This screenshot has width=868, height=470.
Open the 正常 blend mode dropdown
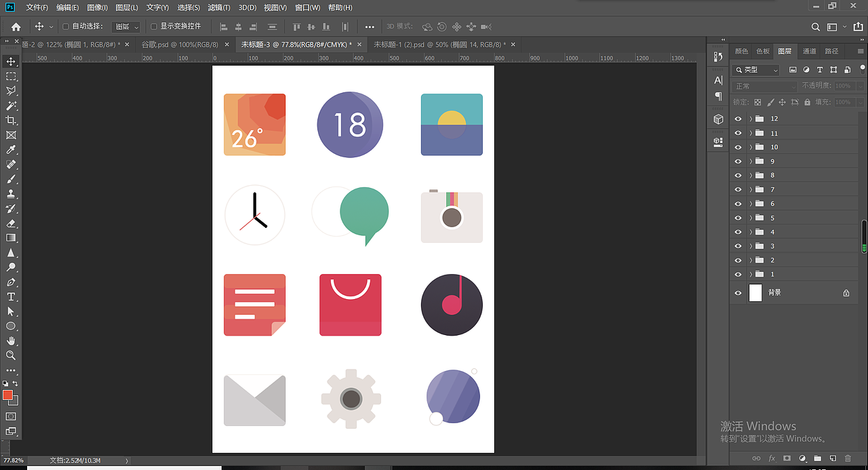tap(764, 86)
